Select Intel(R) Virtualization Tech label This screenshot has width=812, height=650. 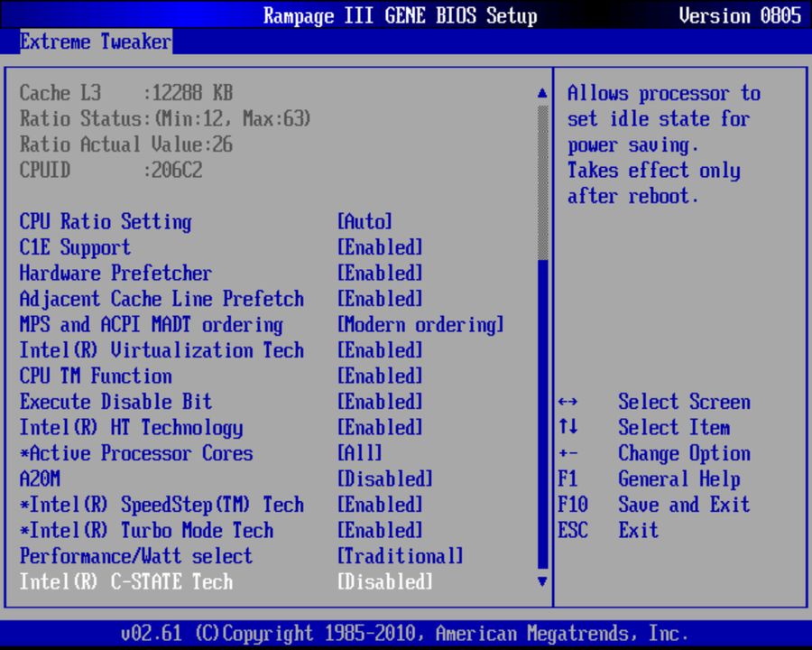(x=161, y=350)
